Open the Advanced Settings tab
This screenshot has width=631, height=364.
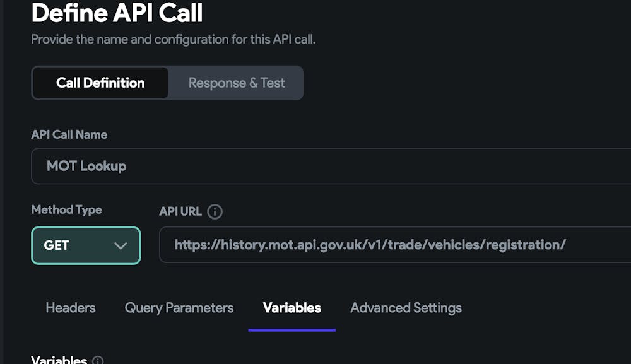click(406, 308)
